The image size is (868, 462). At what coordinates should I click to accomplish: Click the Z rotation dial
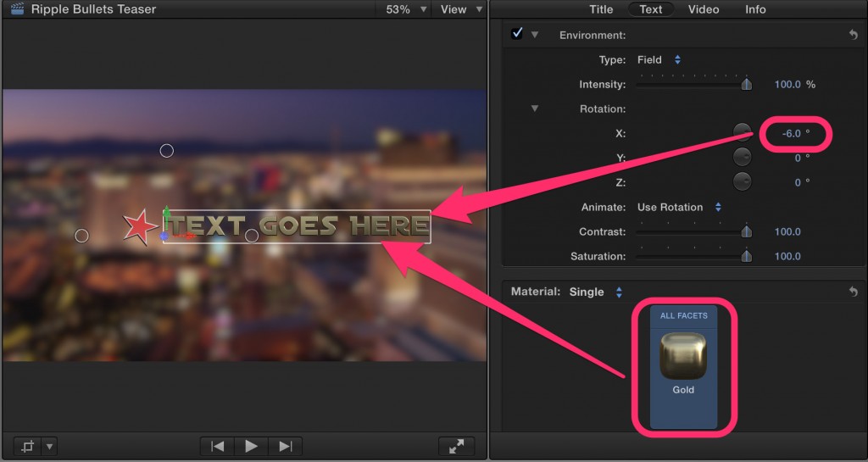(742, 181)
